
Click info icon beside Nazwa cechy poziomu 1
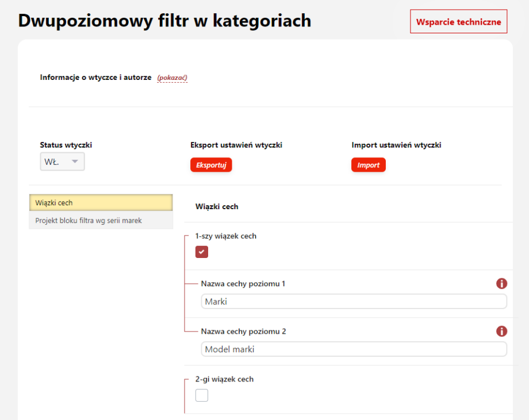point(501,284)
